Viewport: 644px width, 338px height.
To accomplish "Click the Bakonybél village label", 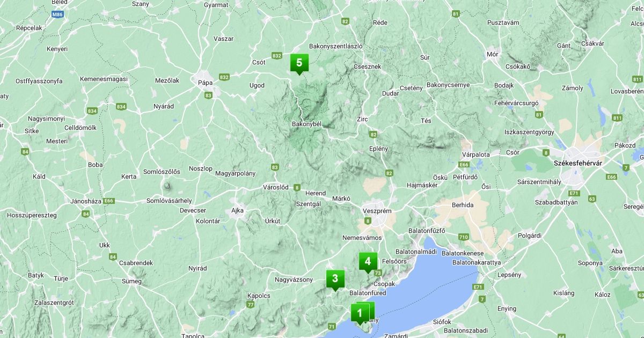I will pos(306,124).
